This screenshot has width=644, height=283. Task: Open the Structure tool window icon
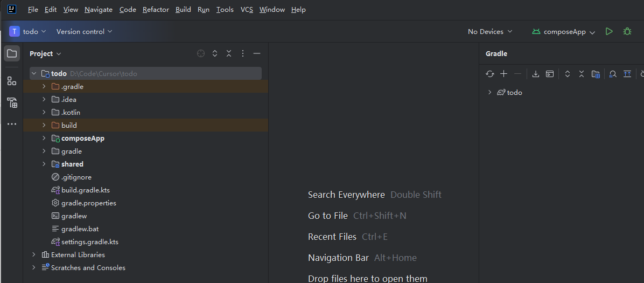tap(12, 81)
